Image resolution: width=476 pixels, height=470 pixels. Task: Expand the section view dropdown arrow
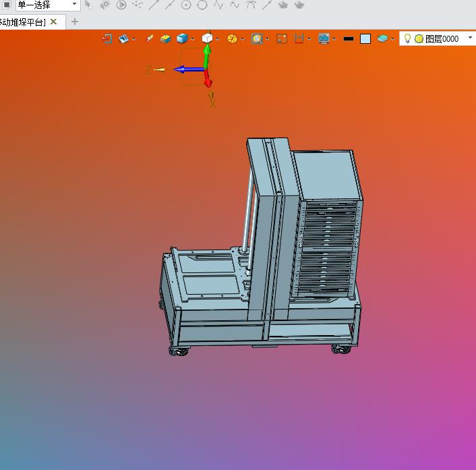click(x=309, y=39)
